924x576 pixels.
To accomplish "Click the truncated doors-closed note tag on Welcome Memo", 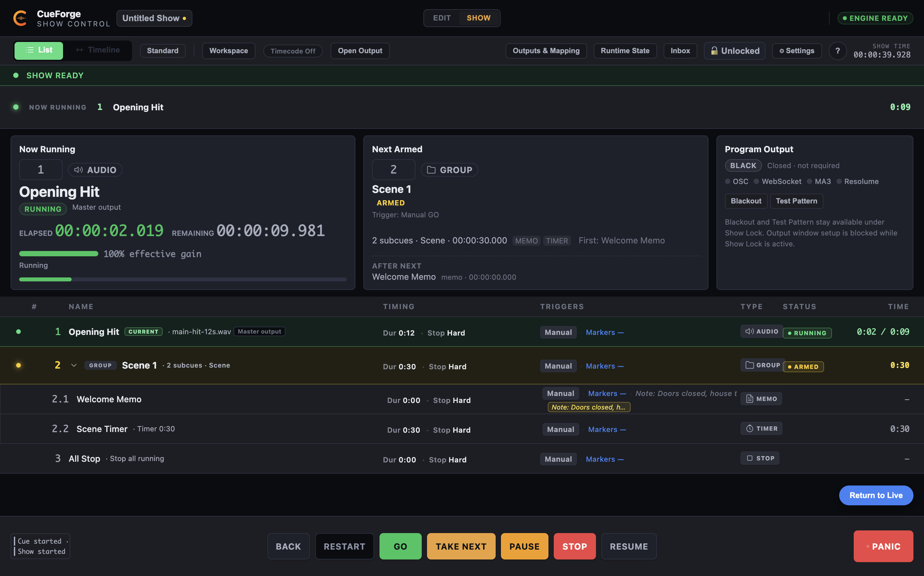I will [x=589, y=407].
